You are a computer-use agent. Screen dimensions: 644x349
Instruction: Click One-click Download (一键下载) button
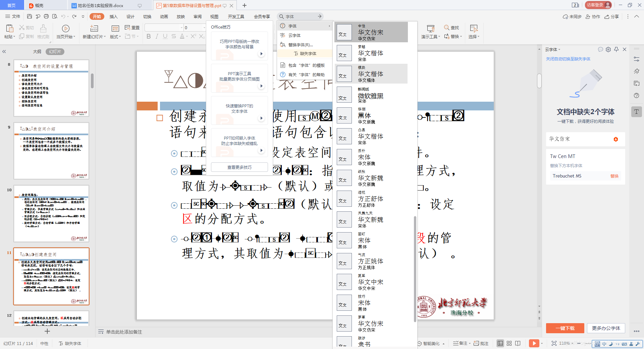point(565,328)
